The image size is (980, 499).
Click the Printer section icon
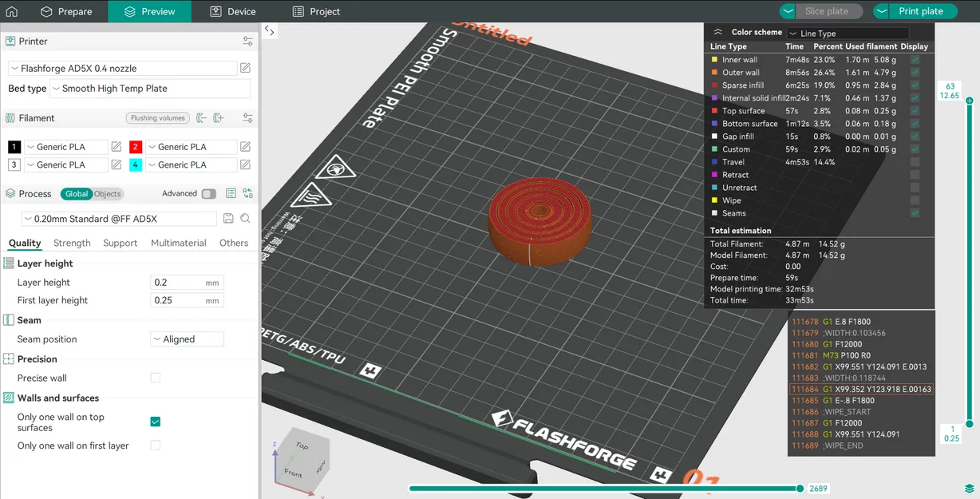point(10,41)
